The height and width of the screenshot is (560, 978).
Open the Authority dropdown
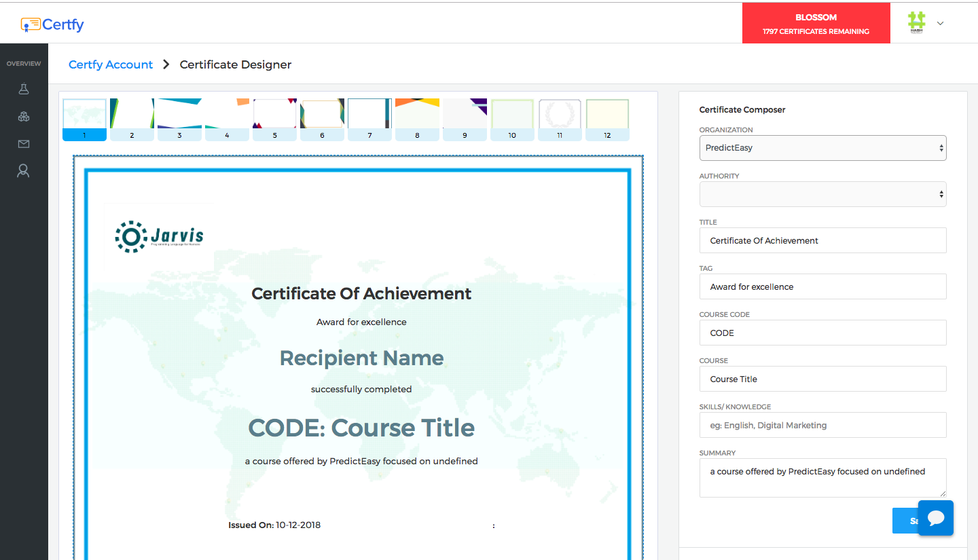click(822, 194)
